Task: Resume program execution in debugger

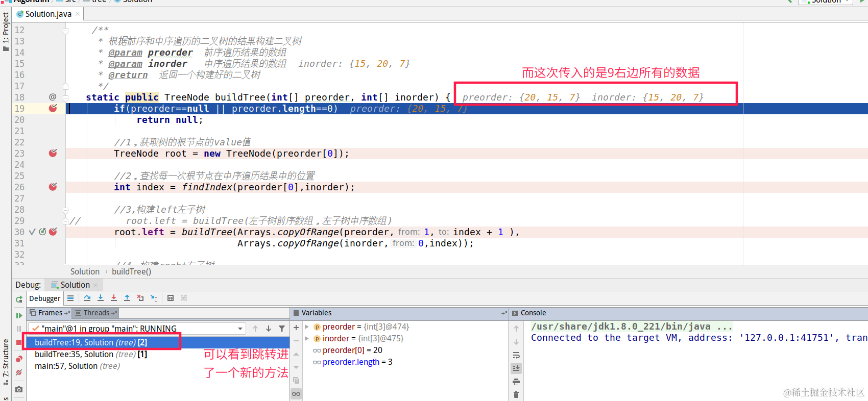Action: click(x=19, y=316)
